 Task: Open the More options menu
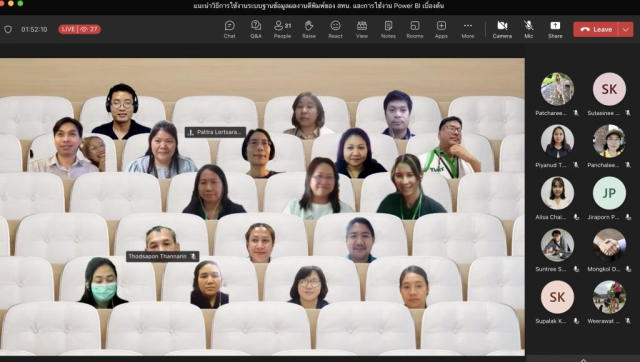pos(468,29)
